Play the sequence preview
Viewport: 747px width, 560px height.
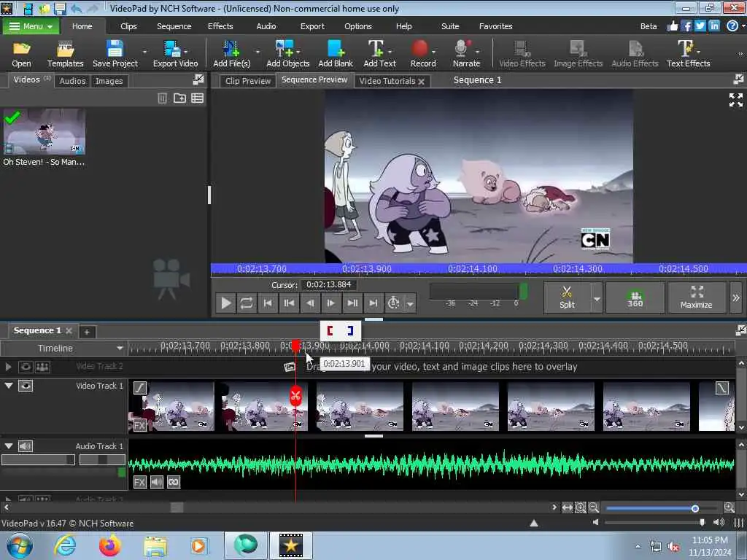tap(226, 303)
